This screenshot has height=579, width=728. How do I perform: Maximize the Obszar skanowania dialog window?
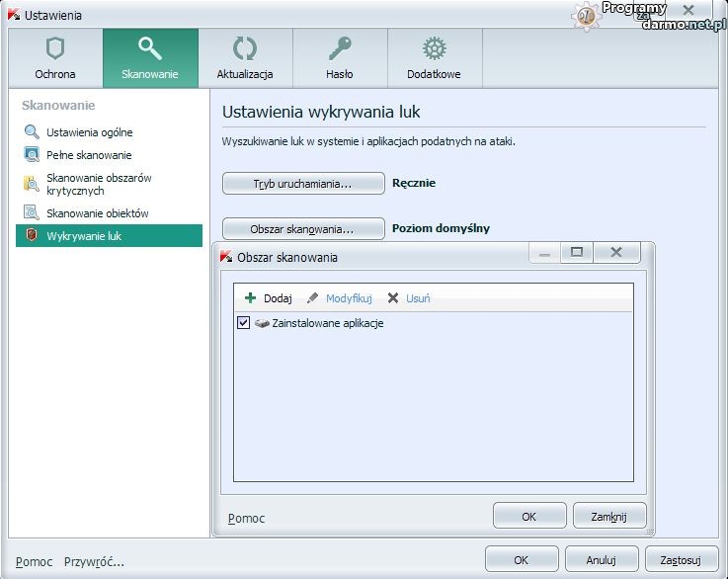coord(577,253)
